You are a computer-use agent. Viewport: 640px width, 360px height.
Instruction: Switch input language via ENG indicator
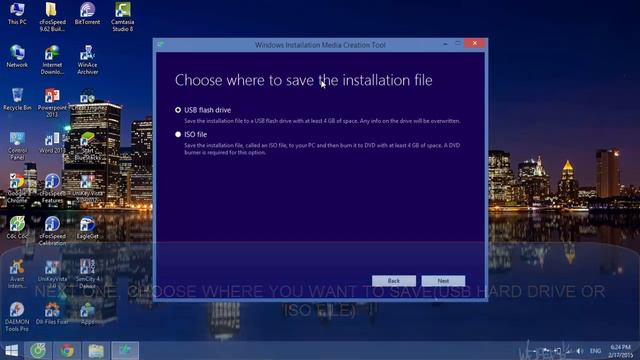click(x=595, y=351)
